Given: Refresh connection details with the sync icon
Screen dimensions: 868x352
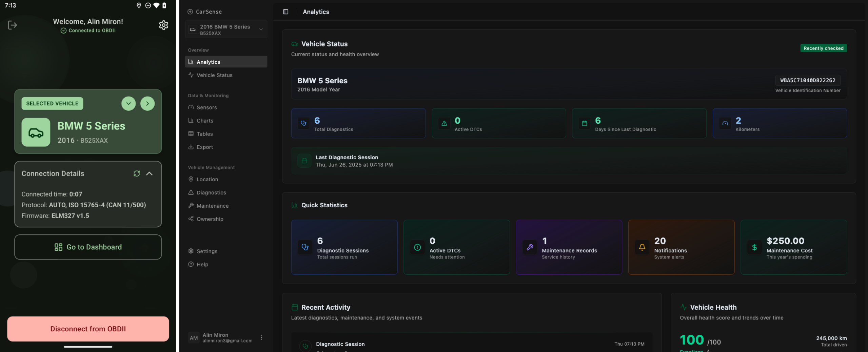Looking at the screenshot, I should pyautogui.click(x=137, y=173).
